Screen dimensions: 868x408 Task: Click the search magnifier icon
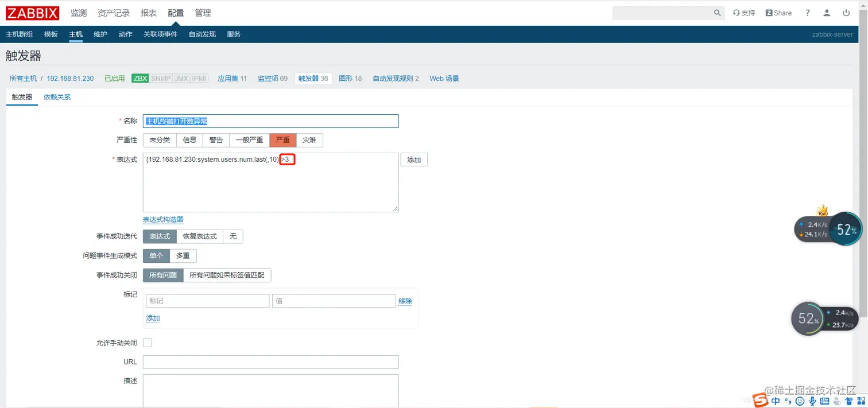click(x=718, y=13)
